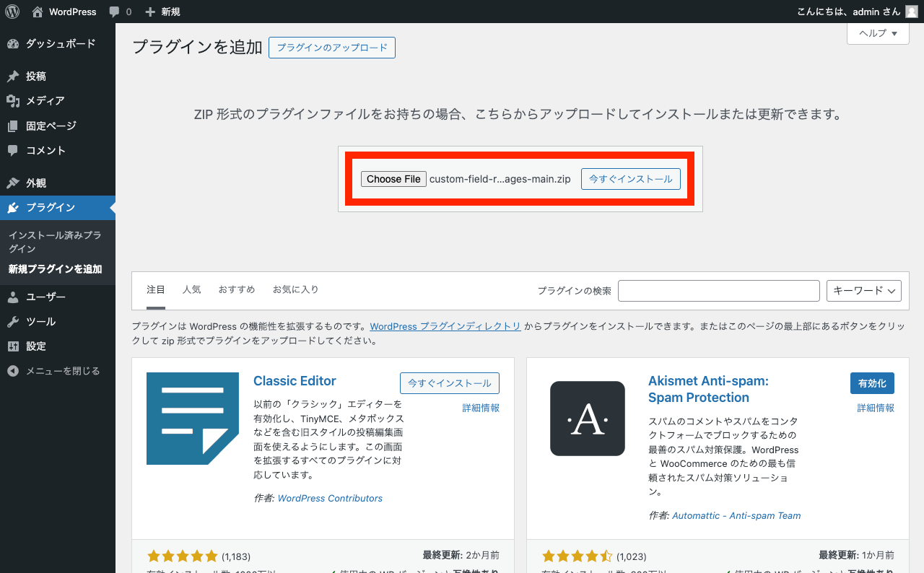Click the Akismet star rating
Viewport: 924px width, 573px height.
coord(577,556)
